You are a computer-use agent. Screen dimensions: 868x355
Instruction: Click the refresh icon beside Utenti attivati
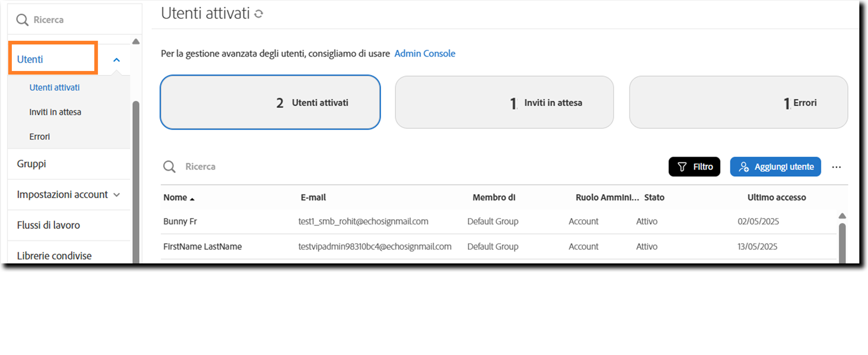(259, 14)
